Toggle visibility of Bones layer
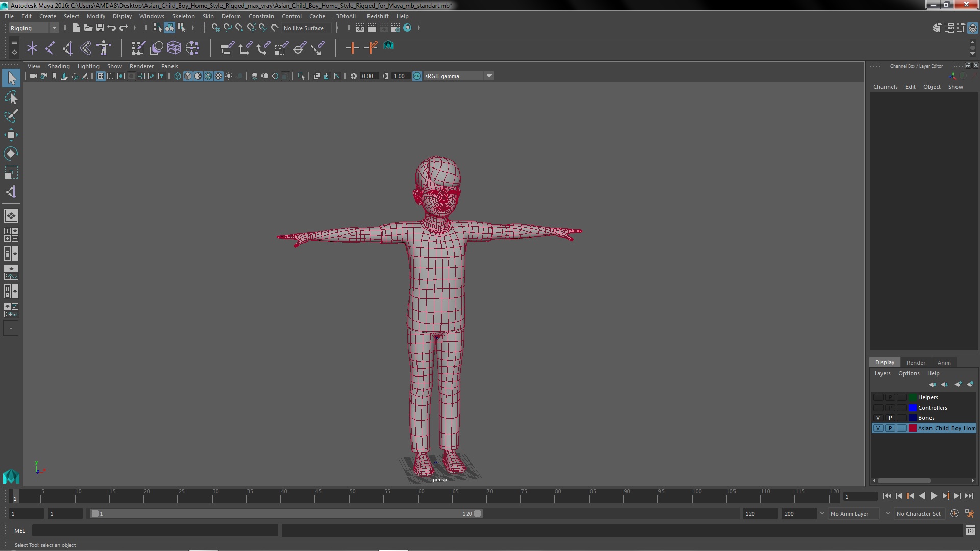This screenshot has height=551, width=980. (x=878, y=418)
